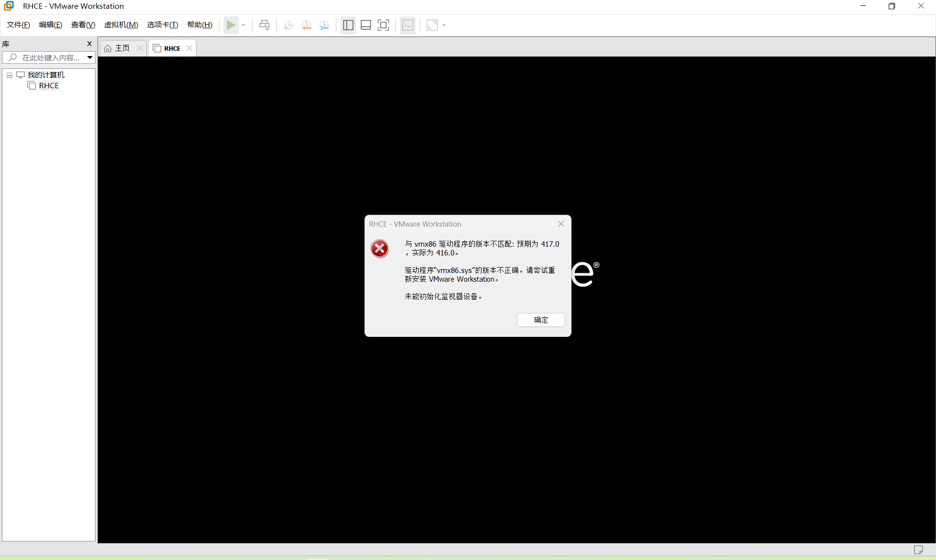Open the stretch mode dropdown arrow
This screenshot has width=936, height=560.
pos(444,25)
